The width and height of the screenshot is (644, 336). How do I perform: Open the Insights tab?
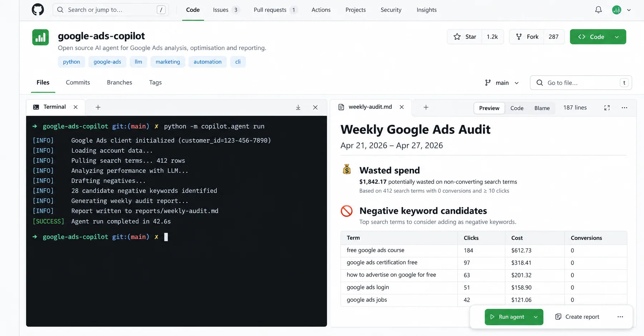[x=426, y=10]
